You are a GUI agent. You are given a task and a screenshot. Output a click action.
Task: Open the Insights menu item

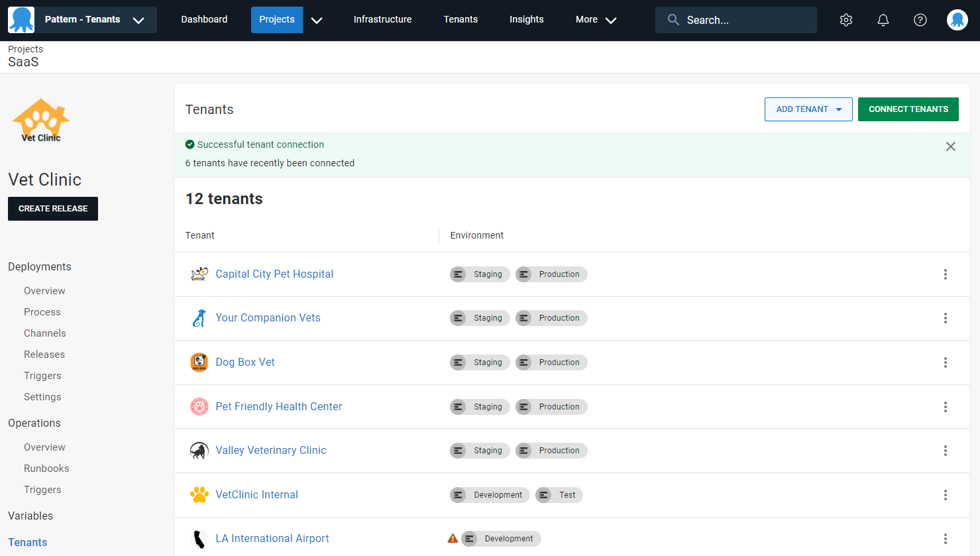[526, 20]
